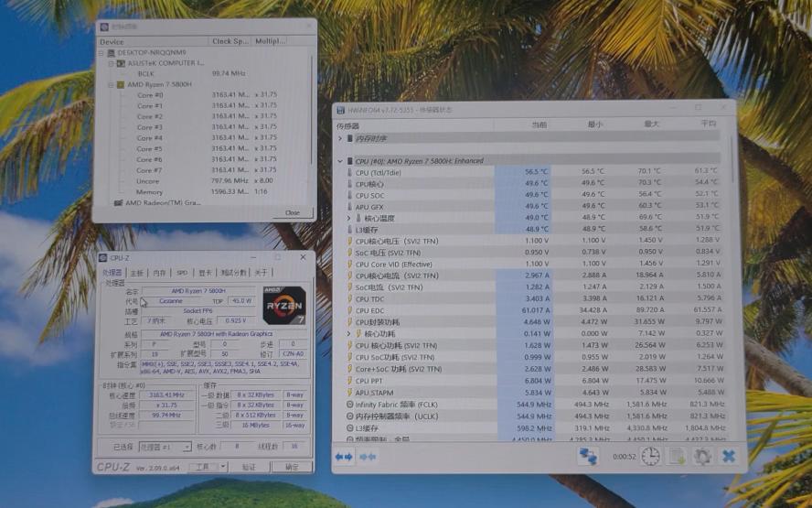
Task: Click the CPU封装功耗 sensor row label
Action: [377, 322]
